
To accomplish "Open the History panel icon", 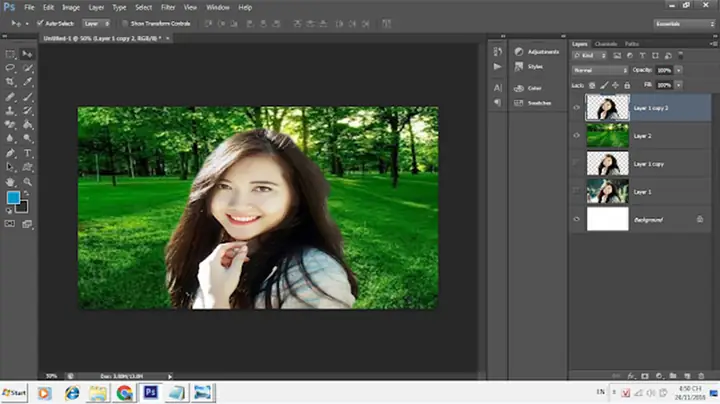I will pos(497,51).
